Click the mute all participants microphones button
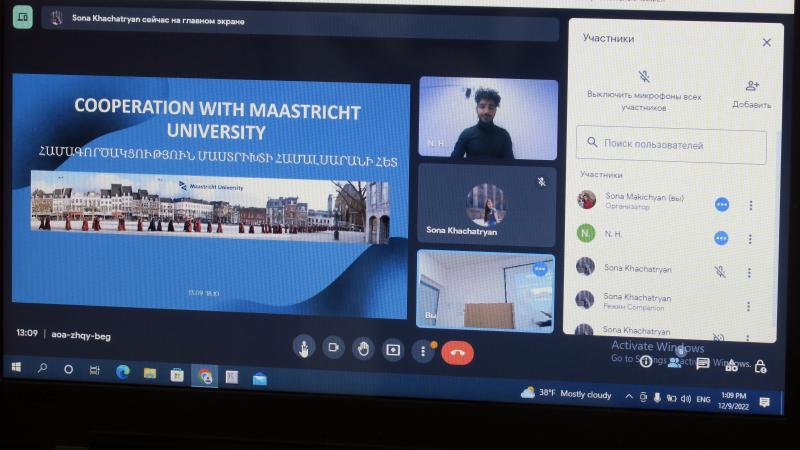Image resolution: width=800 pixels, height=450 pixels. coord(645,78)
